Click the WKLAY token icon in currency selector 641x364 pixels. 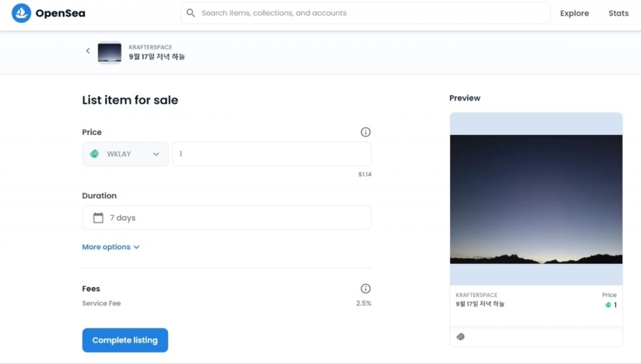coord(95,154)
